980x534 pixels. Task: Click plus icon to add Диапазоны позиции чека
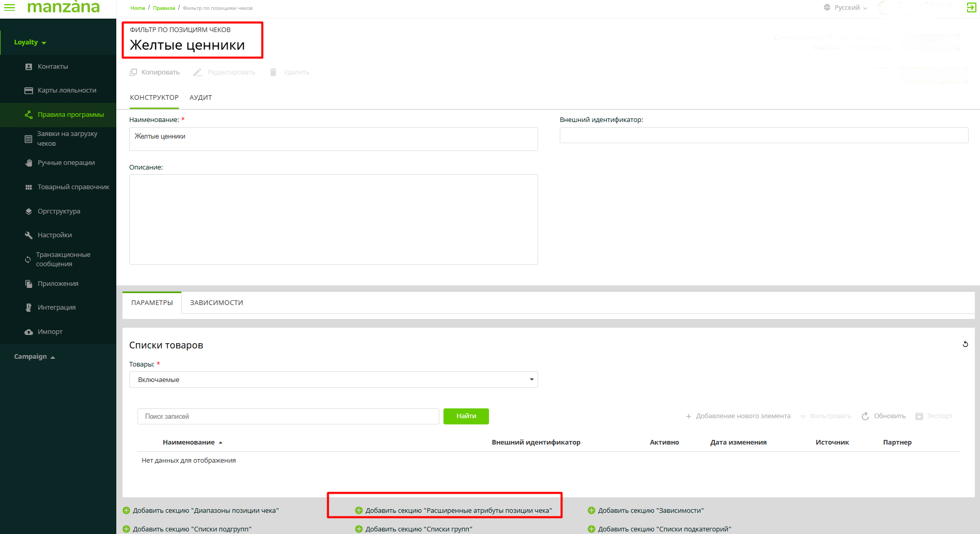point(126,511)
